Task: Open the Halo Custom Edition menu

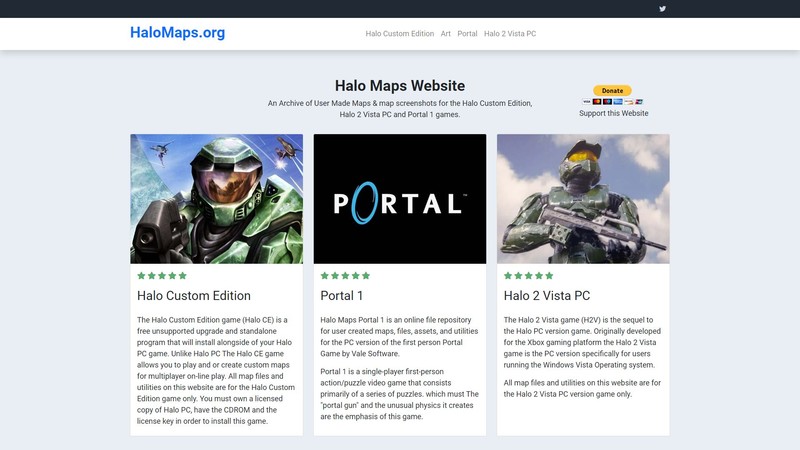Action: point(399,33)
